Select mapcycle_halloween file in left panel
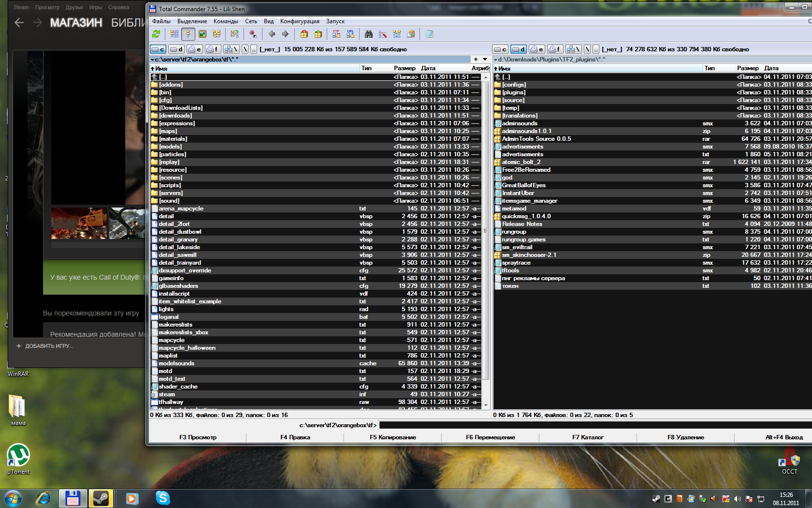This screenshot has width=812, height=508. point(315,348)
